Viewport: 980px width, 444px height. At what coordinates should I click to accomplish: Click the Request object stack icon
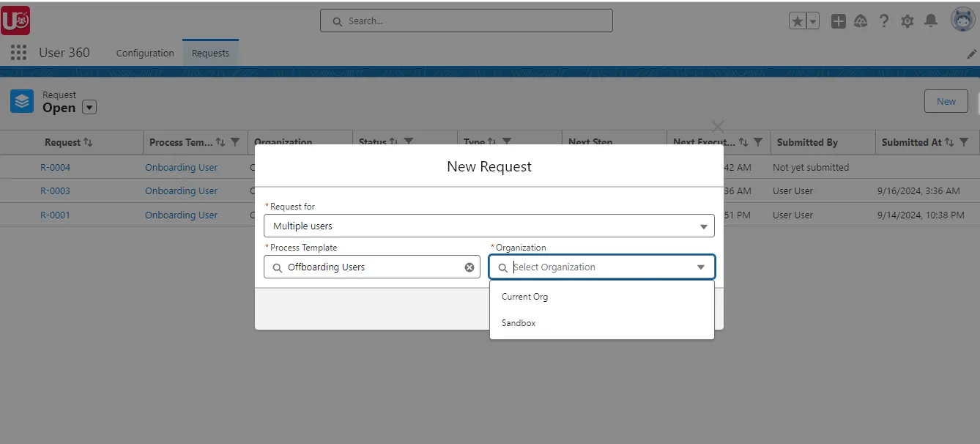click(21, 101)
